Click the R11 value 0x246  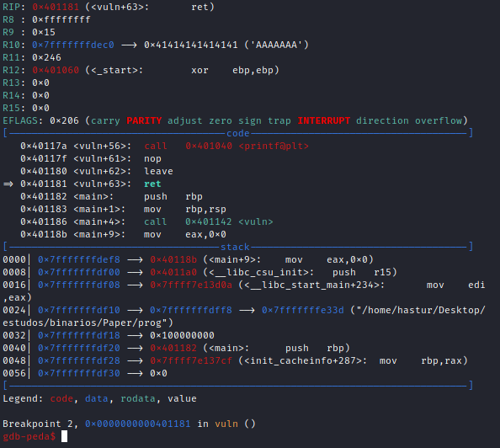click(x=46, y=58)
